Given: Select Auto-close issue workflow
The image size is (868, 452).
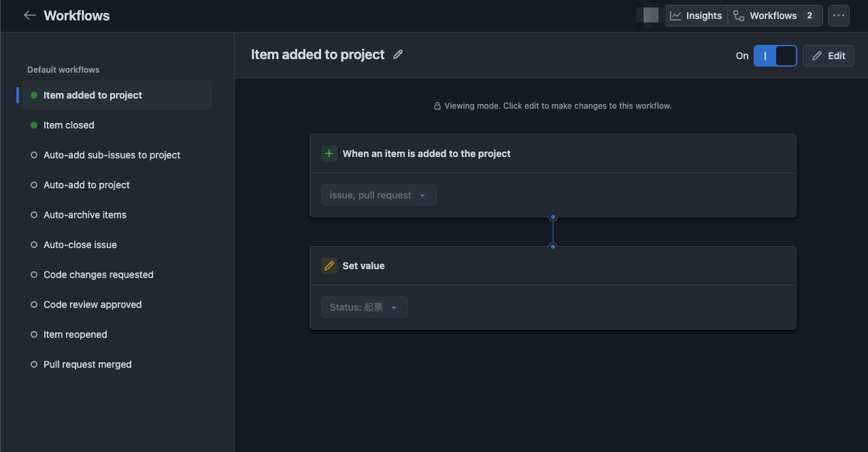Looking at the screenshot, I should [x=80, y=244].
